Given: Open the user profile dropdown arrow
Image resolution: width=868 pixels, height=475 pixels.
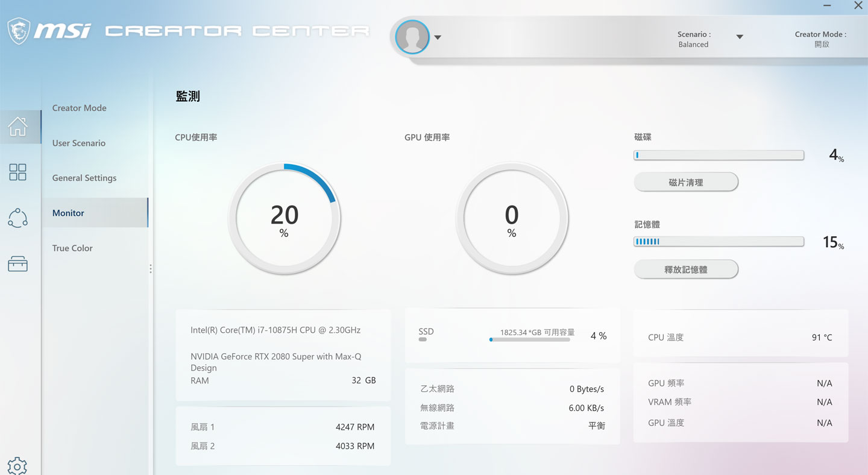Looking at the screenshot, I should point(438,37).
